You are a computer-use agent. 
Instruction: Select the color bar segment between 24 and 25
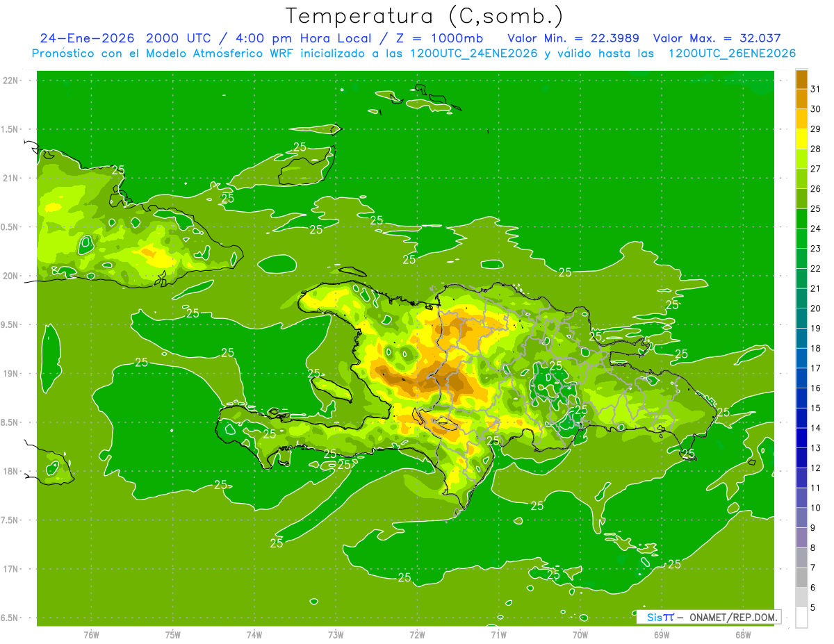tap(801, 219)
